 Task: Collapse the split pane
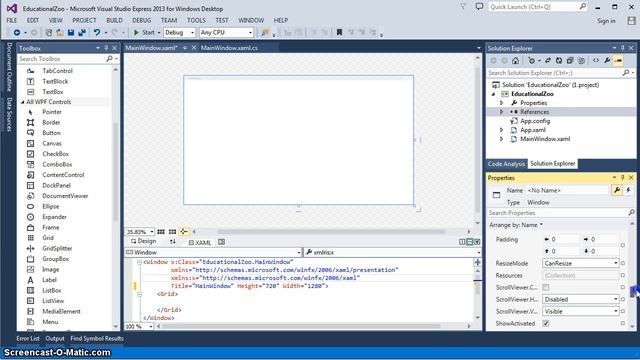tap(477, 242)
